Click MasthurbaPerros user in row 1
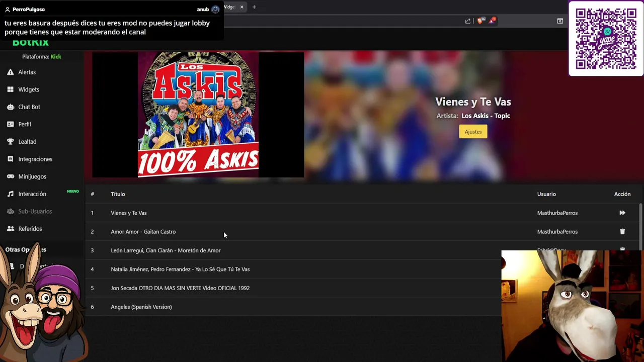The width and height of the screenshot is (644, 362). pos(557,213)
